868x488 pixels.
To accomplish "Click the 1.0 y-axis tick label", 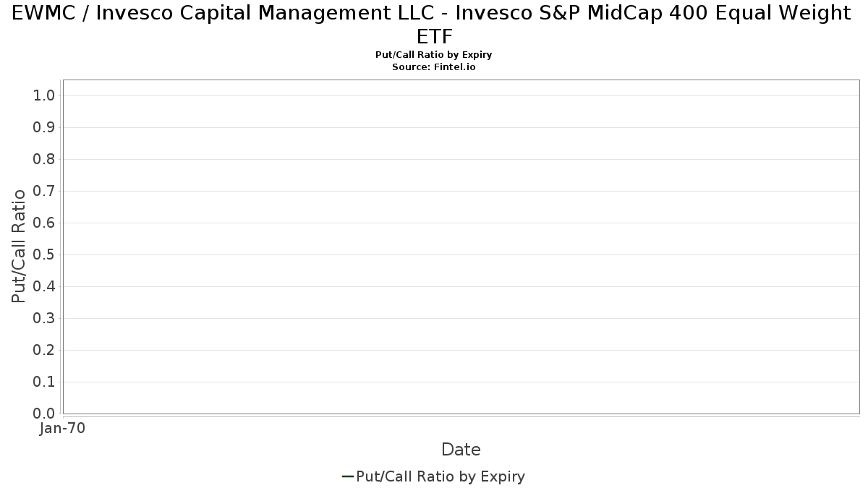I will [44, 95].
